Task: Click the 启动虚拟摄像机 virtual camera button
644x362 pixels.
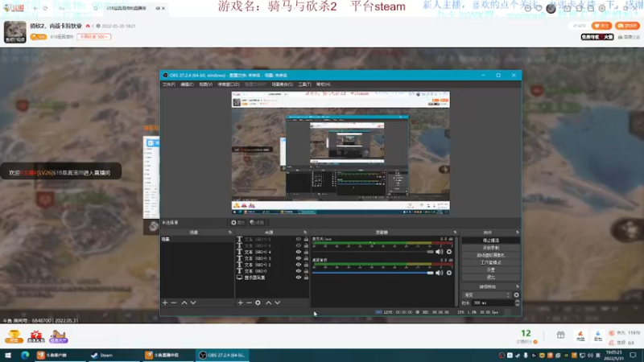Action: click(491, 255)
